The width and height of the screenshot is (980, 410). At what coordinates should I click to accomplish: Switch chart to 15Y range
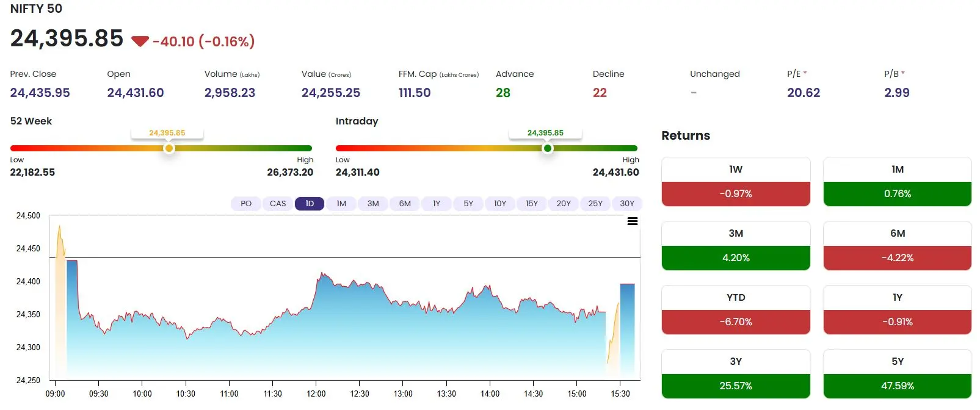532,204
